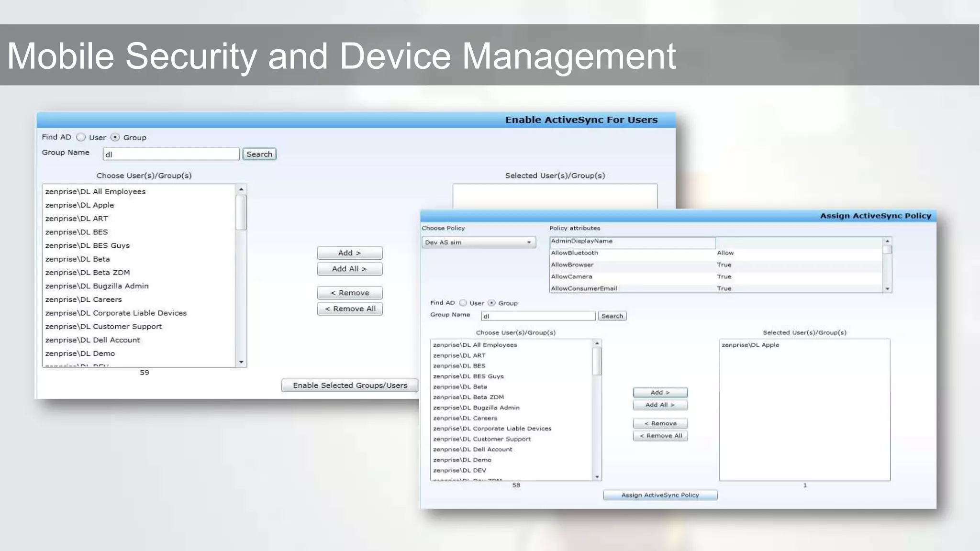Select Group radio in Enable ActiveSync window
Image resolution: width=980 pixels, height=551 pixels.
pyautogui.click(x=115, y=137)
